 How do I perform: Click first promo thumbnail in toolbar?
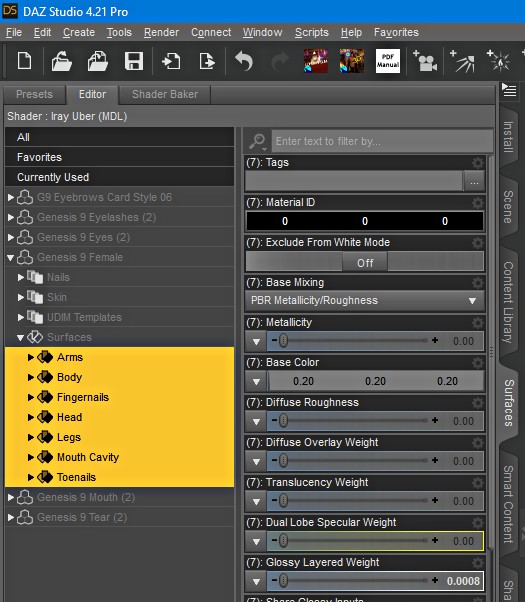(x=316, y=61)
